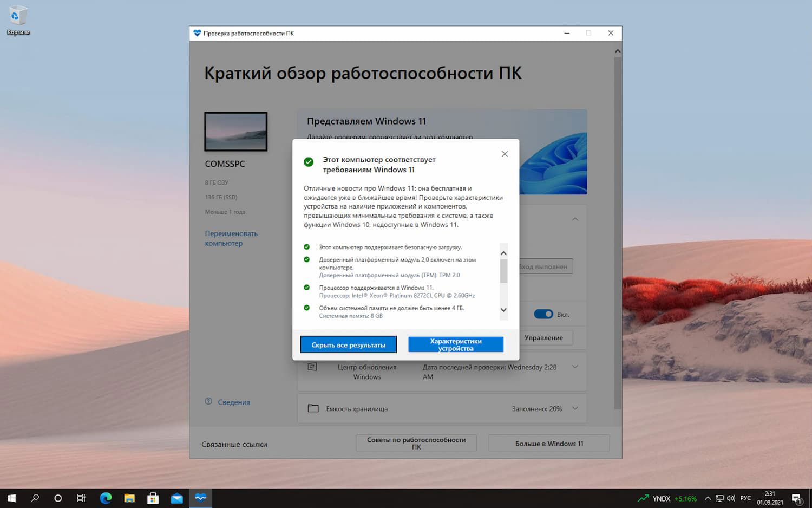Click green check beside processor result
This screenshot has height=508, width=812.
[307, 288]
